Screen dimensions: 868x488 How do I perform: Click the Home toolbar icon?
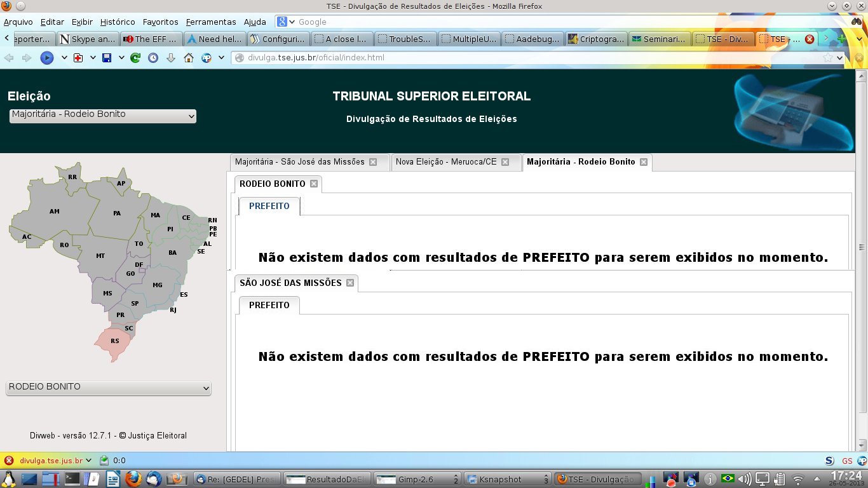[x=188, y=58]
